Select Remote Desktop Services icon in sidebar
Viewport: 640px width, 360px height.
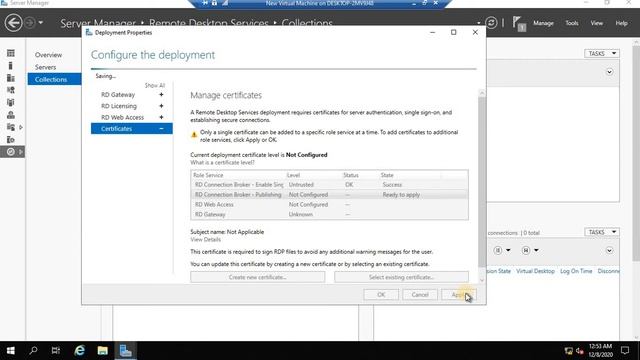11,152
